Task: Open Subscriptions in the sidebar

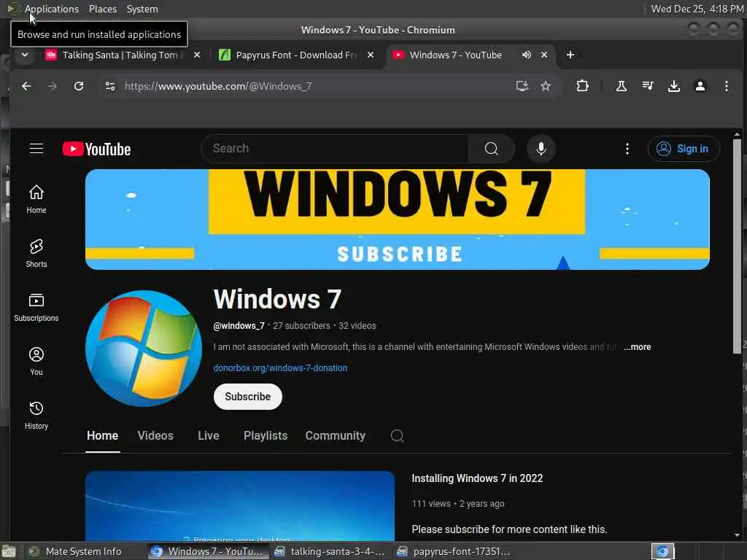Action: click(x=36, y=307)
